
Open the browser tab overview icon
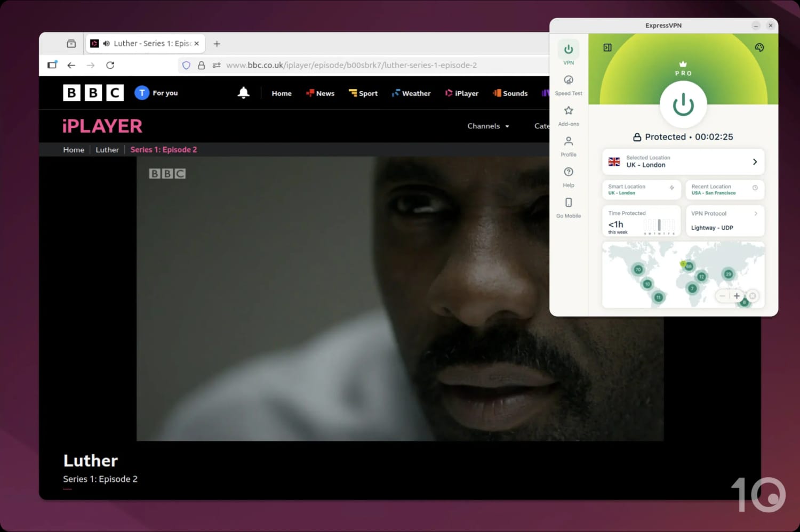(x=71, y=44)
